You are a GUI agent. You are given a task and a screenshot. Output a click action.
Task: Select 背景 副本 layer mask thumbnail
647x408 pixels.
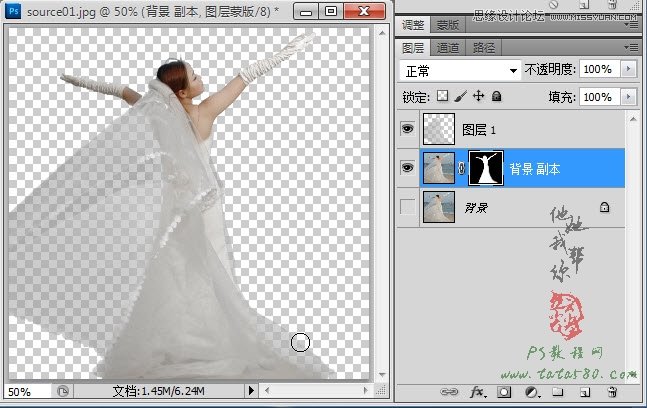486,168
